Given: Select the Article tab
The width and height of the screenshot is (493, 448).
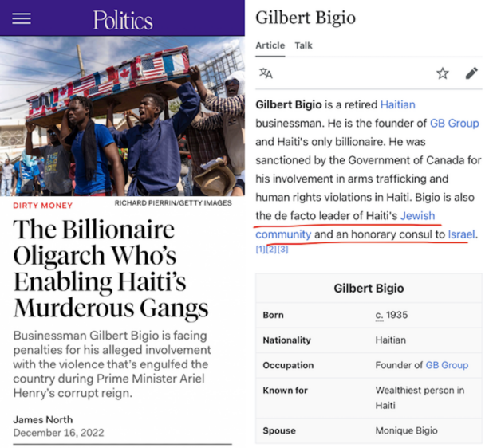Looking at the screenshot, I should pyautogui.click(x=270, y=45).
